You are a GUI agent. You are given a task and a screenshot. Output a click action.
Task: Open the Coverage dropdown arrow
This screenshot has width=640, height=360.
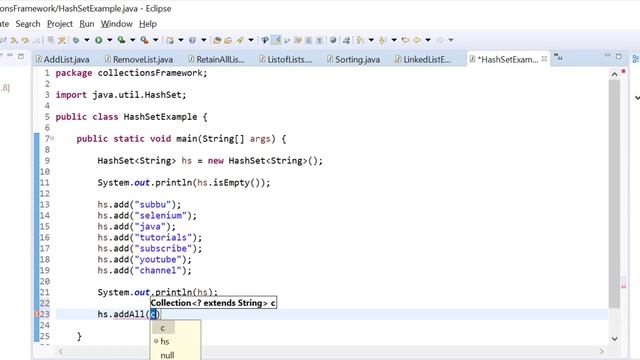pyautogui.click(x=133, y=40)
